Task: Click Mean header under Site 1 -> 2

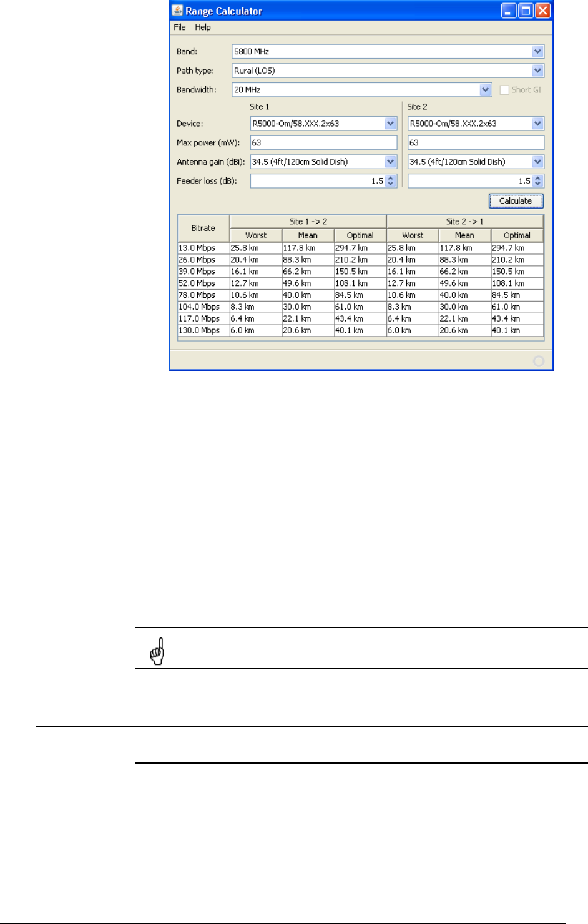Action: (x=308, y=235)
